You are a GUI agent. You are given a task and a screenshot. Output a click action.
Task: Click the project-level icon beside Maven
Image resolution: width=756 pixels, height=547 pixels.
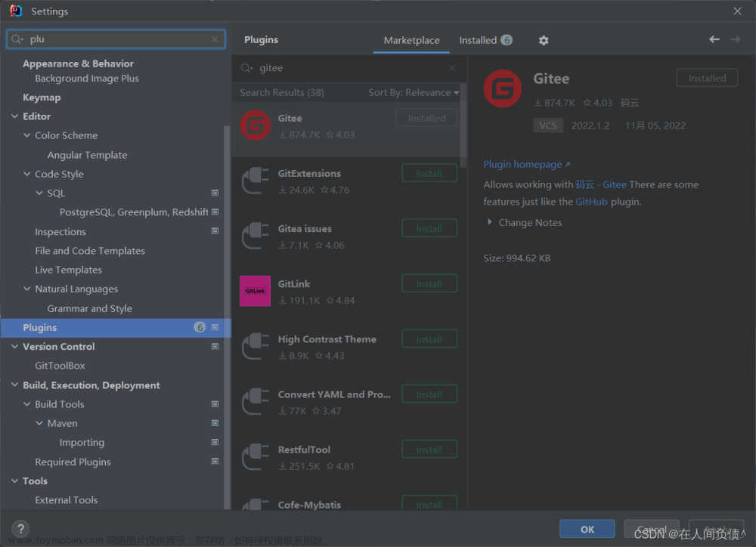[215, 423]
